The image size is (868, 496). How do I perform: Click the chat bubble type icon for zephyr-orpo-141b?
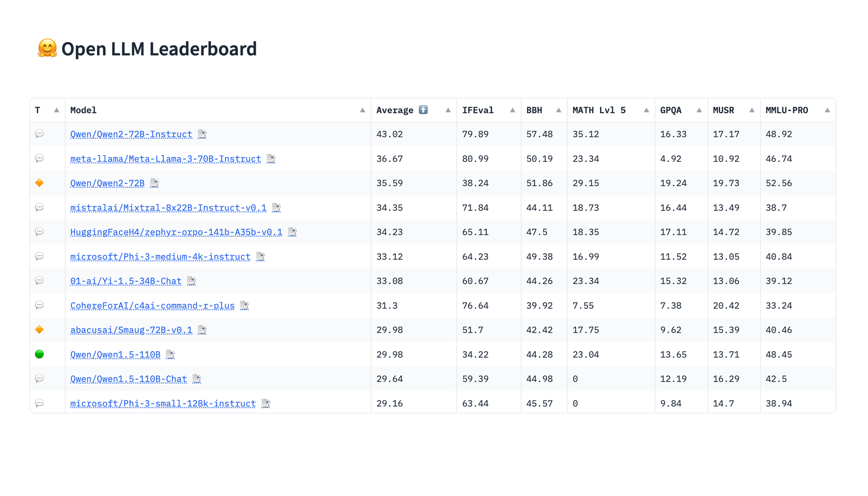pos(40,232)
